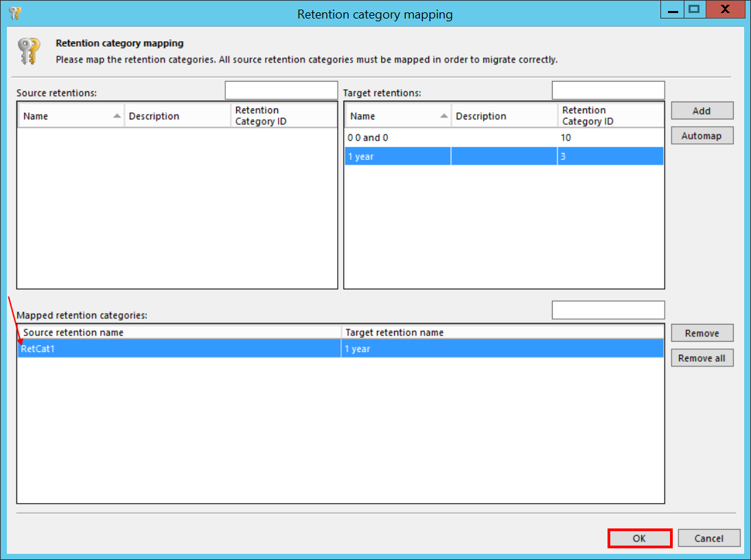Cancel the retention category mapping dialog
This screenshot has height=560, width=751.
coord(708,538)
